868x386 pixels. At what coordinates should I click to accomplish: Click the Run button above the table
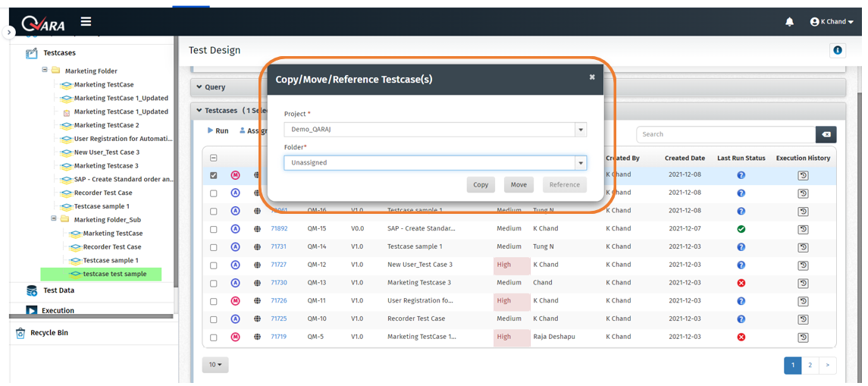click(x=218, y=131)
